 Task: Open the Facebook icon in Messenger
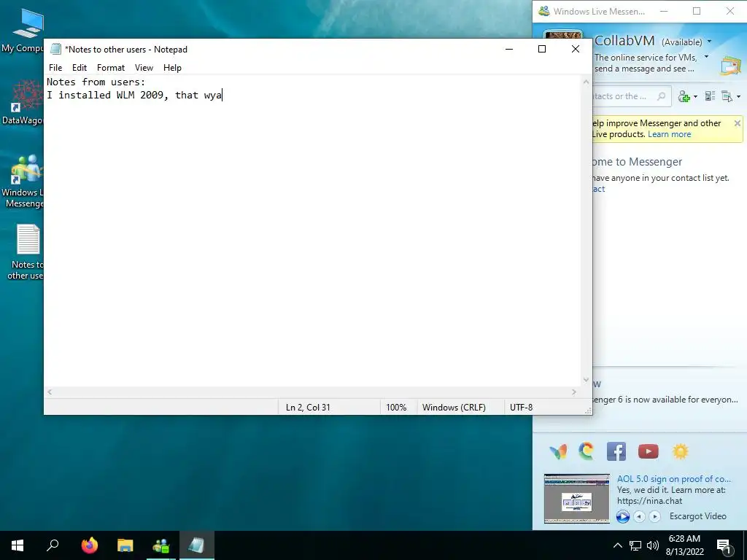pos(616,451)
